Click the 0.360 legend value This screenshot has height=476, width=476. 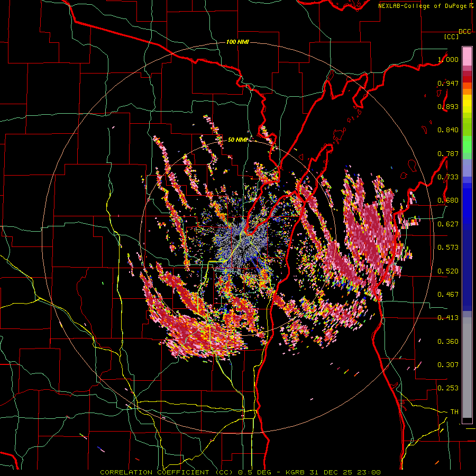pyautogui.click(x=448, y=342)
